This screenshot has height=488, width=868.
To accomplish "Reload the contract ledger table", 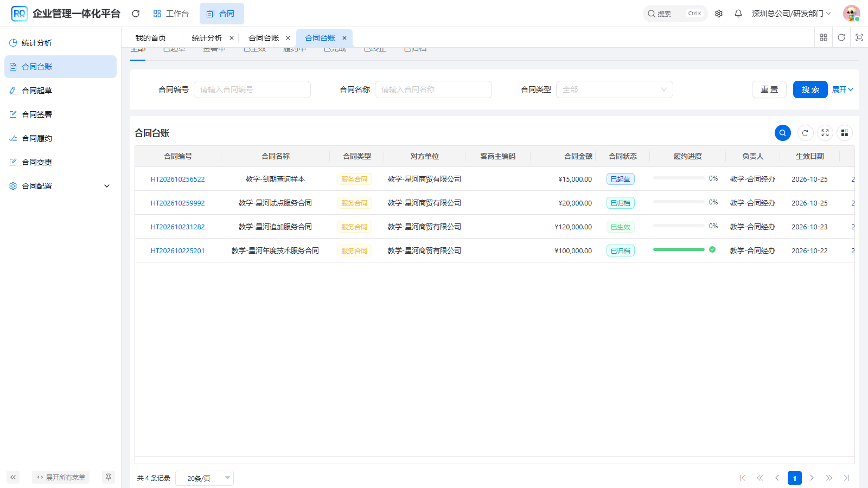I will pos(806,133).
